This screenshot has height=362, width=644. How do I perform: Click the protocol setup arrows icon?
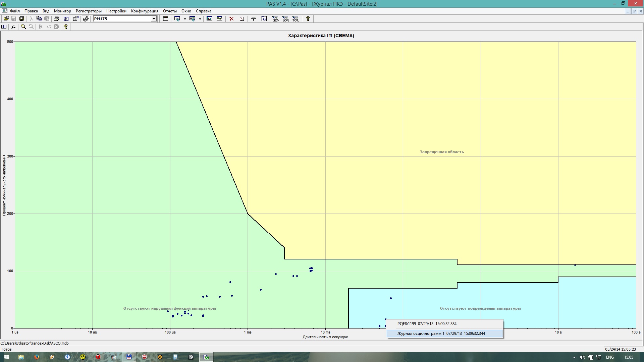254,19
